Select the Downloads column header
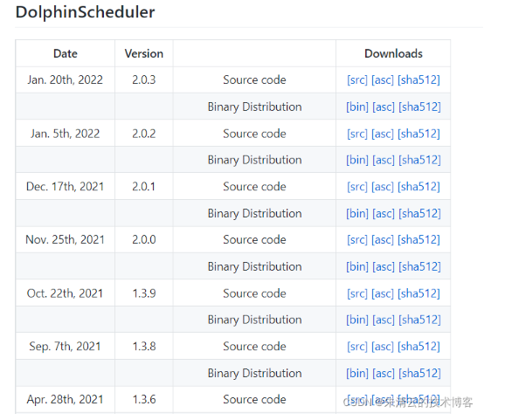512x420 pixels. point(393,53)
